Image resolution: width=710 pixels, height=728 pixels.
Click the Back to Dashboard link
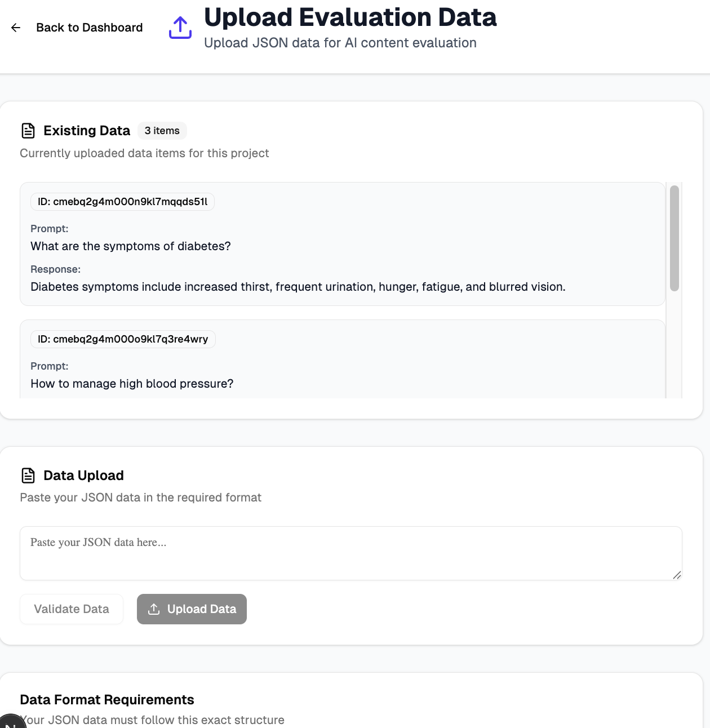[x=89, y=28]
